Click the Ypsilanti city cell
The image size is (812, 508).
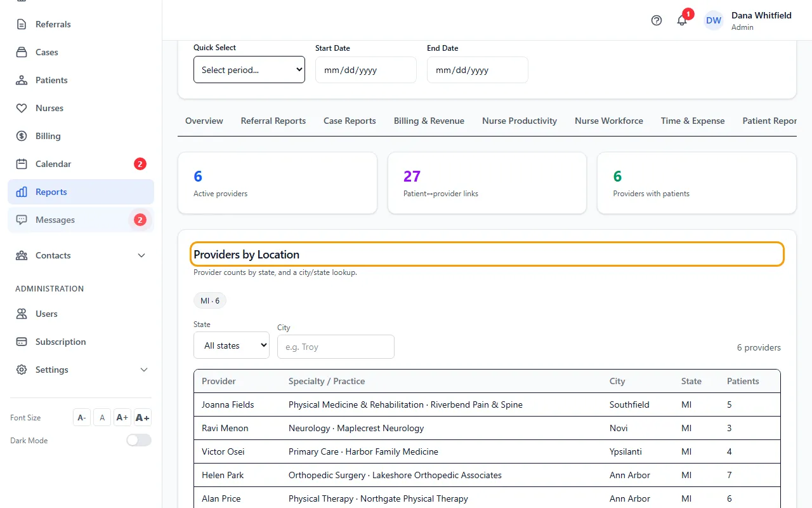pyautogui.click(x=625, y=451)
